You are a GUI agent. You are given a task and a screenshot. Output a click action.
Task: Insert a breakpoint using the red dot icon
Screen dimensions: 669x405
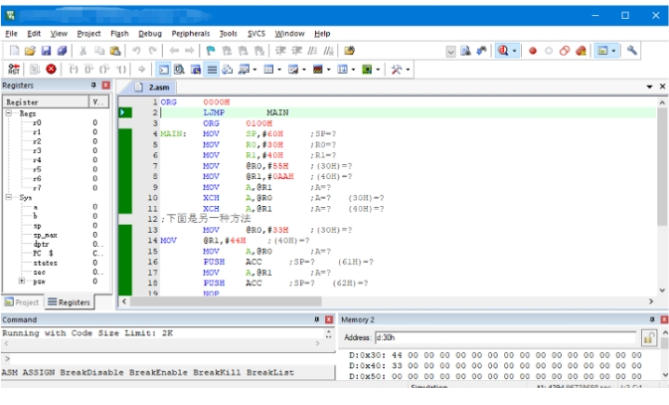[x=532, y=50]
